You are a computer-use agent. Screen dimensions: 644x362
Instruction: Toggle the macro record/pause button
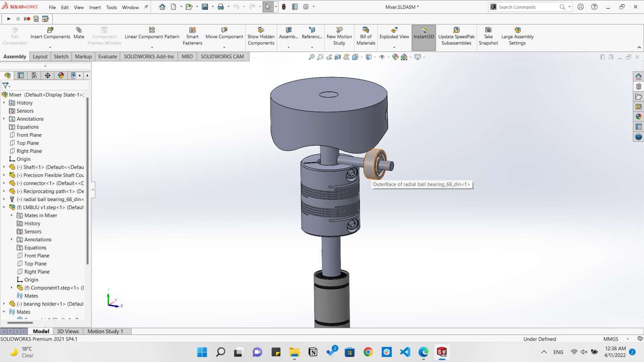coord(27,19)
